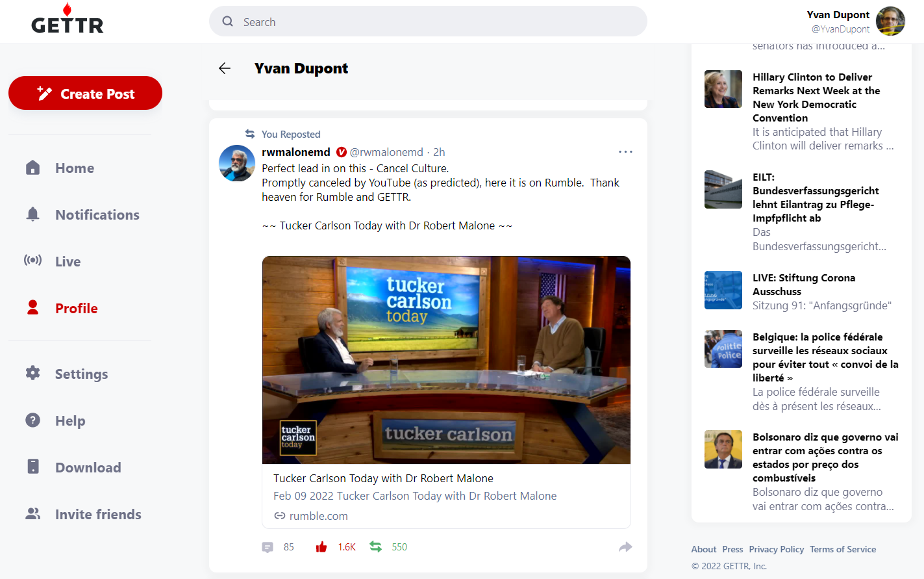Click the Settings gear icon

click(x=33, y=373)
